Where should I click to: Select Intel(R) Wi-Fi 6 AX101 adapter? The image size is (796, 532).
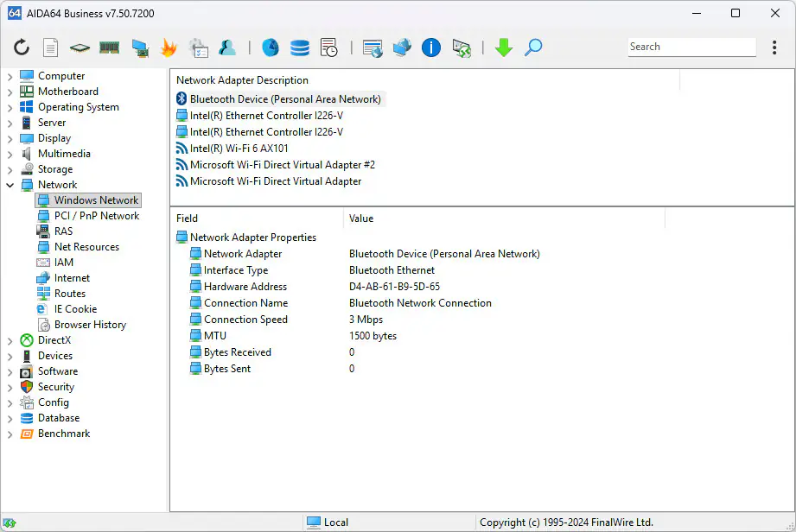click(x=232, y=149)
